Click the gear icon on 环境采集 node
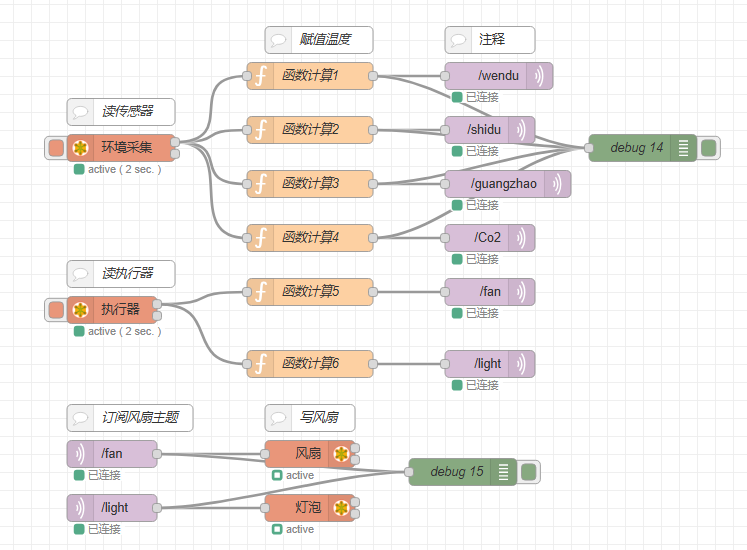The image size is (747, 550). tap(80, 148)
